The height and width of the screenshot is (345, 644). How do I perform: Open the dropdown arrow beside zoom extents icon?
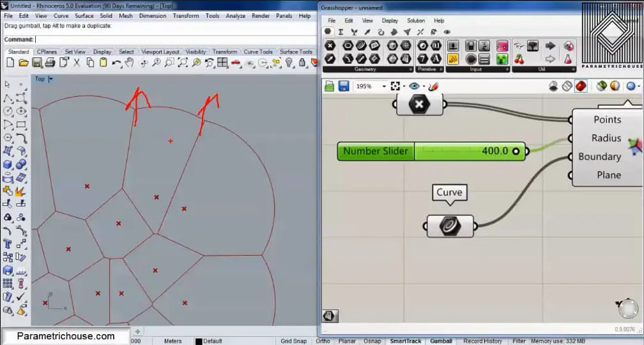[x=404, y=86]
